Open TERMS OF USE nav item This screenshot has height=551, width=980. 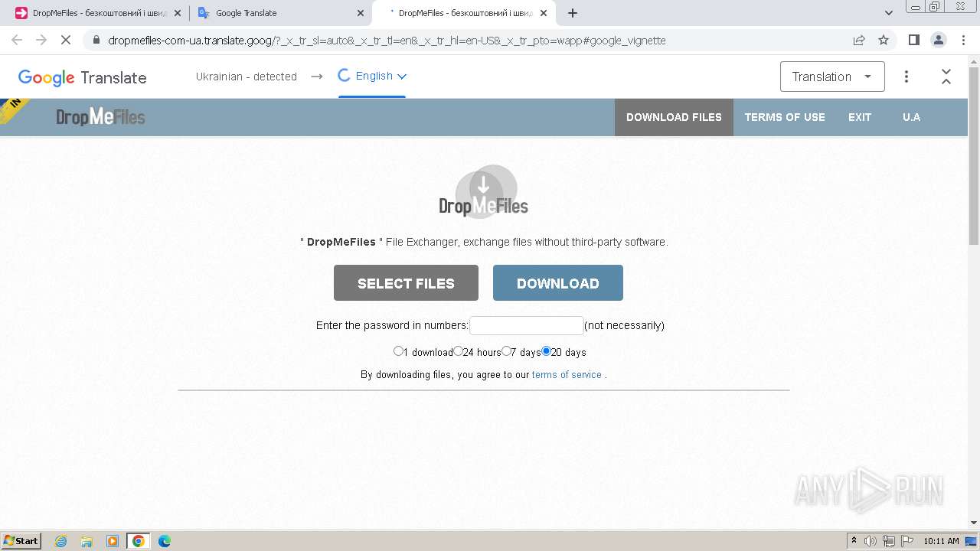tap(785, 117)
